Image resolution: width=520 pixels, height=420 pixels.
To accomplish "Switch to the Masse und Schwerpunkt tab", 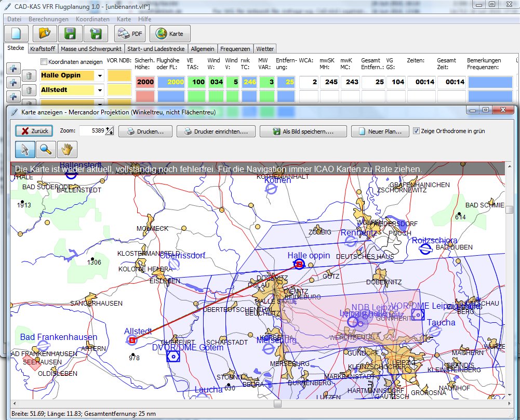I will tap(91, 49).
